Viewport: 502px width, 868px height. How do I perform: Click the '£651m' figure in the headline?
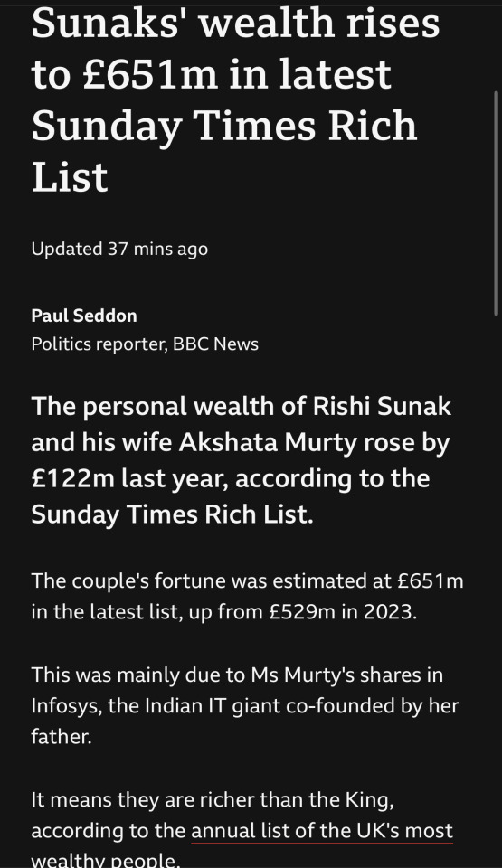[151, 75]
